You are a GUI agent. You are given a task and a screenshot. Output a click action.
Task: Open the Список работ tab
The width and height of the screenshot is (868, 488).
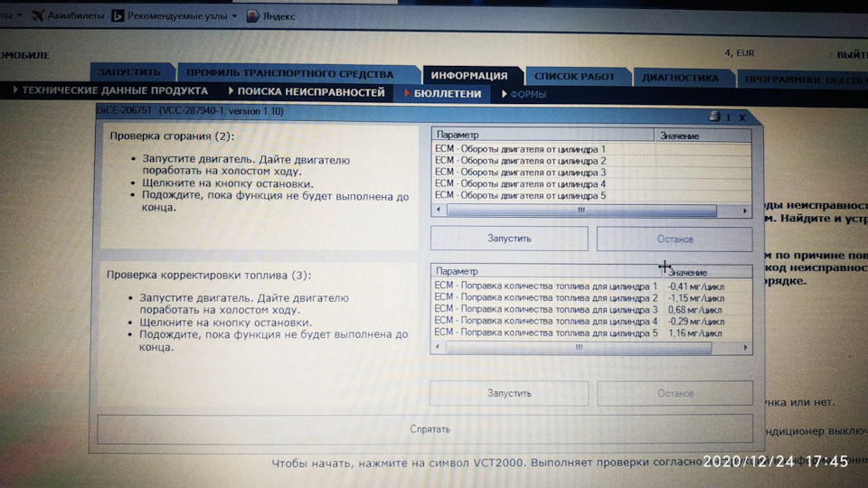tap(574, 77)
